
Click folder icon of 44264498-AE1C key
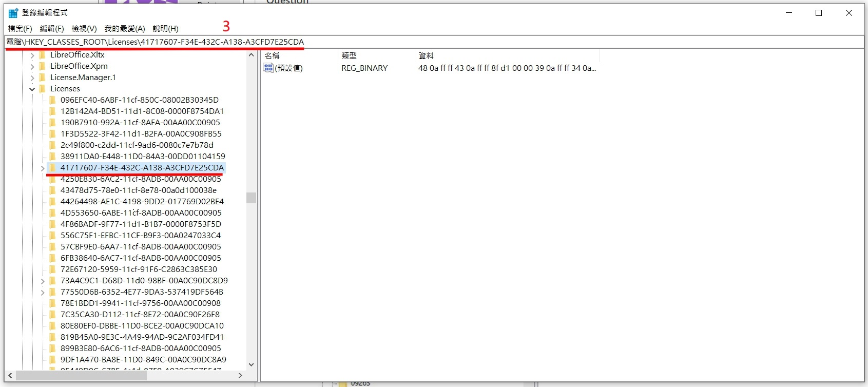click(x=52, y=202)
